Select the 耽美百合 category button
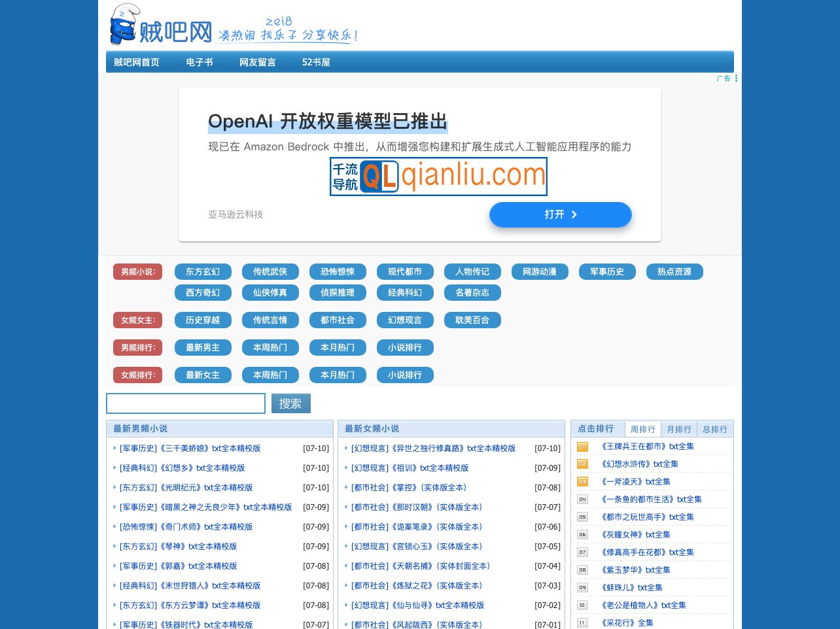The height and width of the screenshot is (629, 840). pos(472,320)
